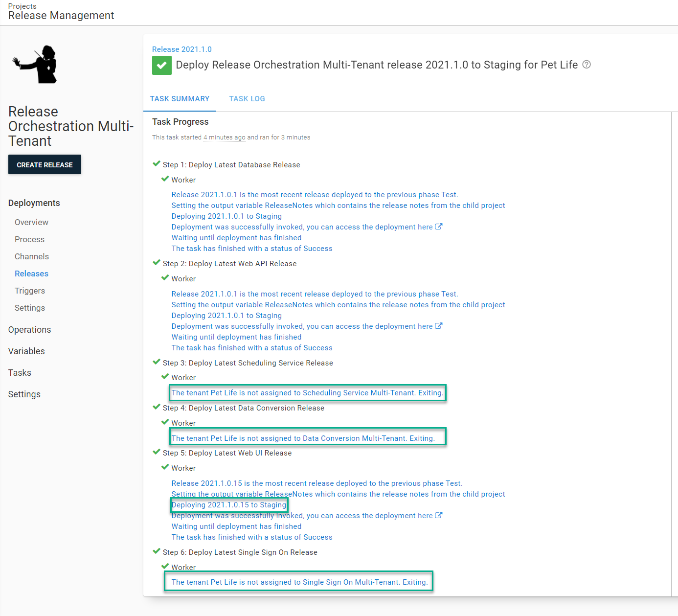Screen dimensions: 678x616
Task: Go to Process in the Deployments menu
Action: 29,239
